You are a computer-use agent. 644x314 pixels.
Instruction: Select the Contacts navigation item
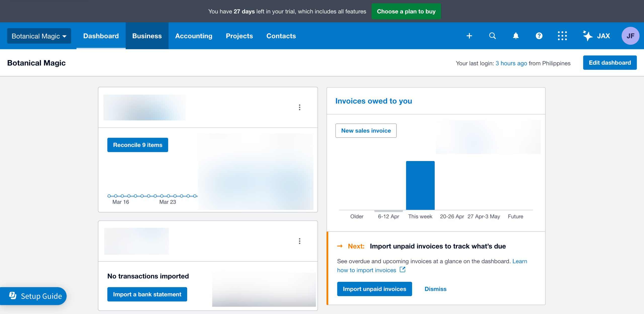click(x=281, y=36)
